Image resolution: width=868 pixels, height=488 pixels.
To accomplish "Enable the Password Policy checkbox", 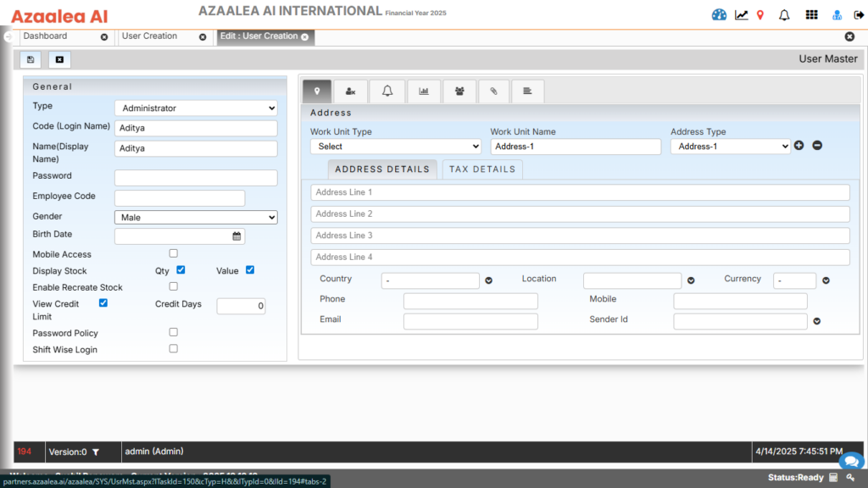I will [173, 331].
